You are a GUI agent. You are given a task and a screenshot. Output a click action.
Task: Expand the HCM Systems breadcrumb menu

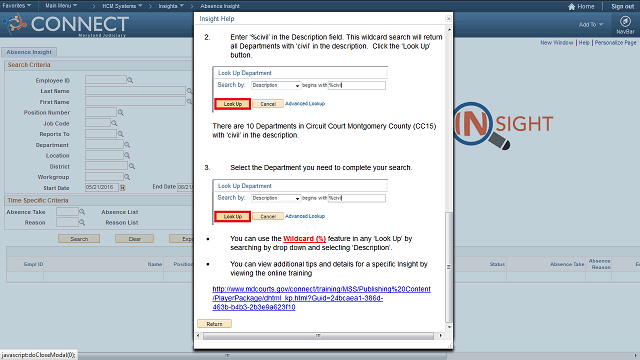122,6
